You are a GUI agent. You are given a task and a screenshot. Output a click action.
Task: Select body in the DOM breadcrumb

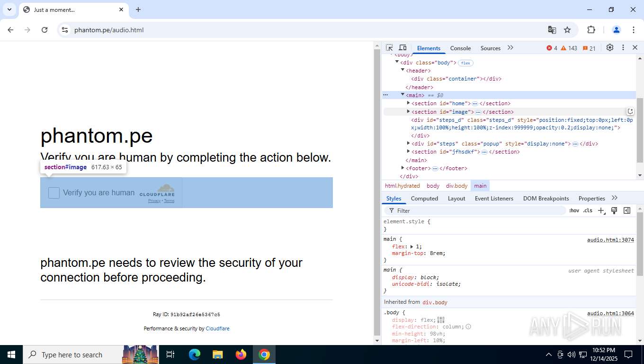[433, 186]
